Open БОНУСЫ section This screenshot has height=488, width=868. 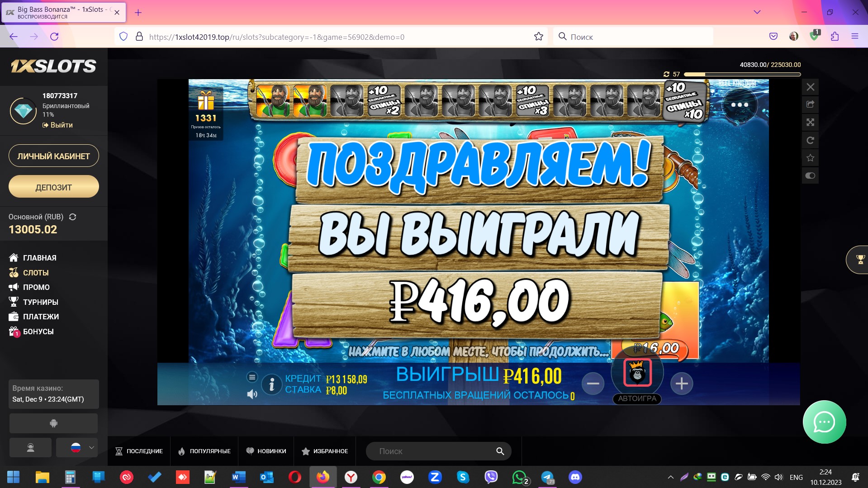[31, 332]
